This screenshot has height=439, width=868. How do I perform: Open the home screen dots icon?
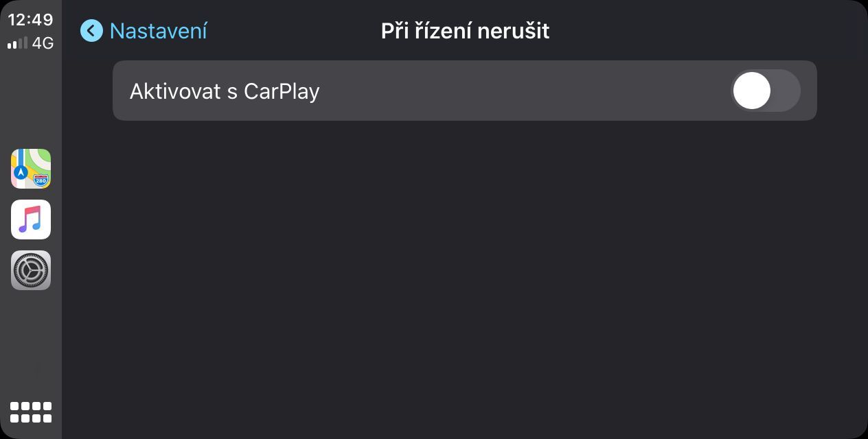[x=31, y=412]
